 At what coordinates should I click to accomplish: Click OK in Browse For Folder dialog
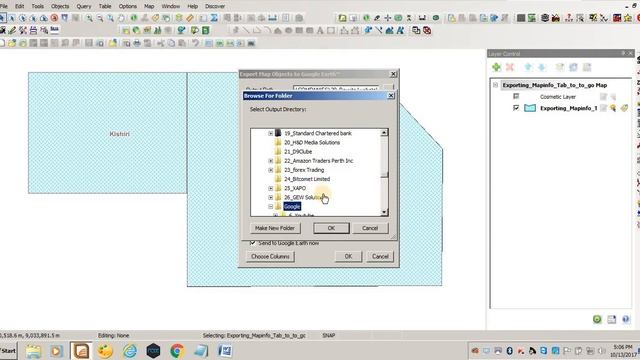click(331, 228)
